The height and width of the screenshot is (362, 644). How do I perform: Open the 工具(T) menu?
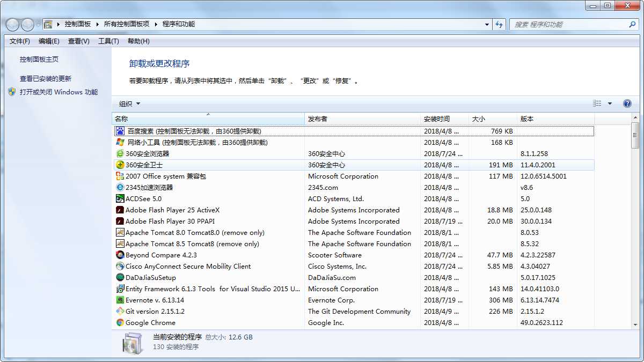pos(108,41)
